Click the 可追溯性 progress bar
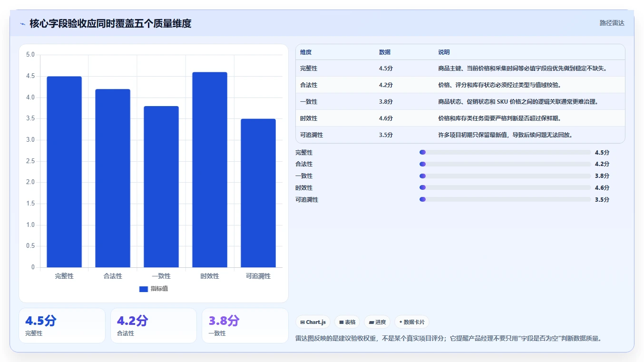This screenshot has height=362, width=644. pyautogui.click(x=505, y=199)
